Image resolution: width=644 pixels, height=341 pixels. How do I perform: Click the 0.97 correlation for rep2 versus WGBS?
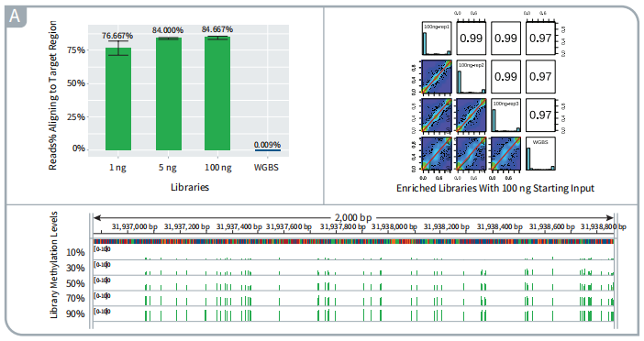click(540, 77)
